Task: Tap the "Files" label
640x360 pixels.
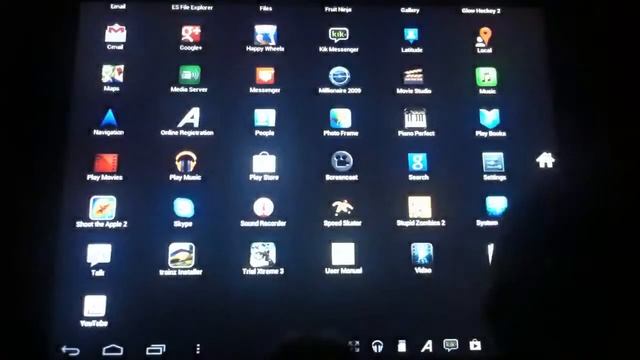Action: (266, 8)
